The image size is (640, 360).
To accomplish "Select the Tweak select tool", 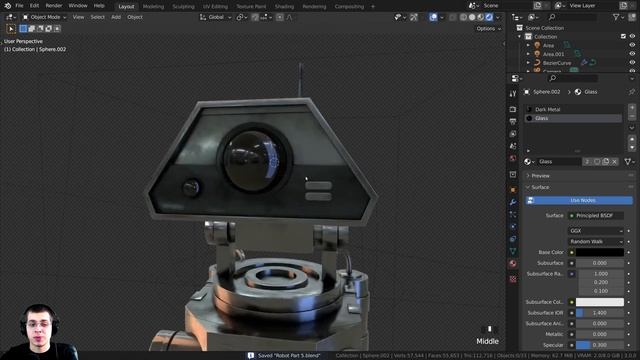I will pos(11,29).
